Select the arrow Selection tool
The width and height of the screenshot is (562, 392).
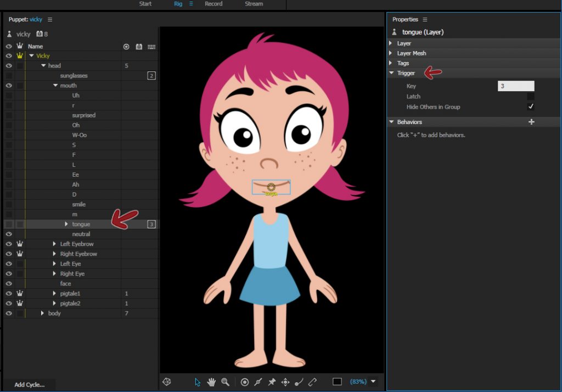(x=198, y=382)
